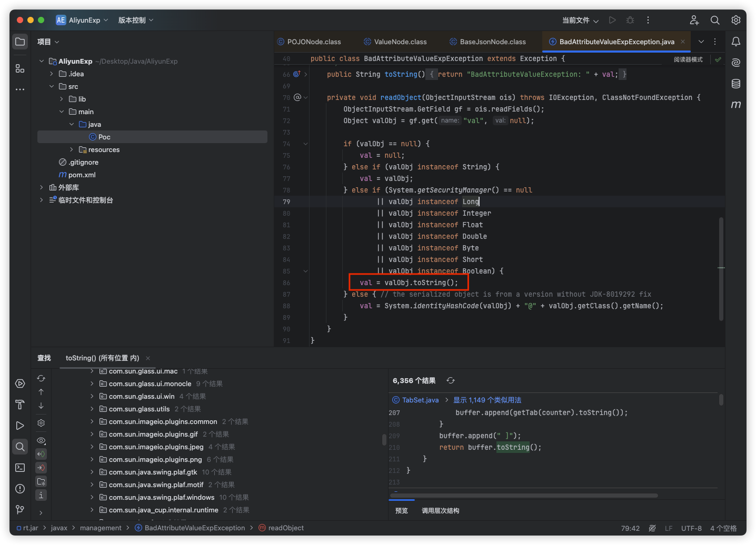
Task: Expand the resources folder
Action: click(72, 149)
